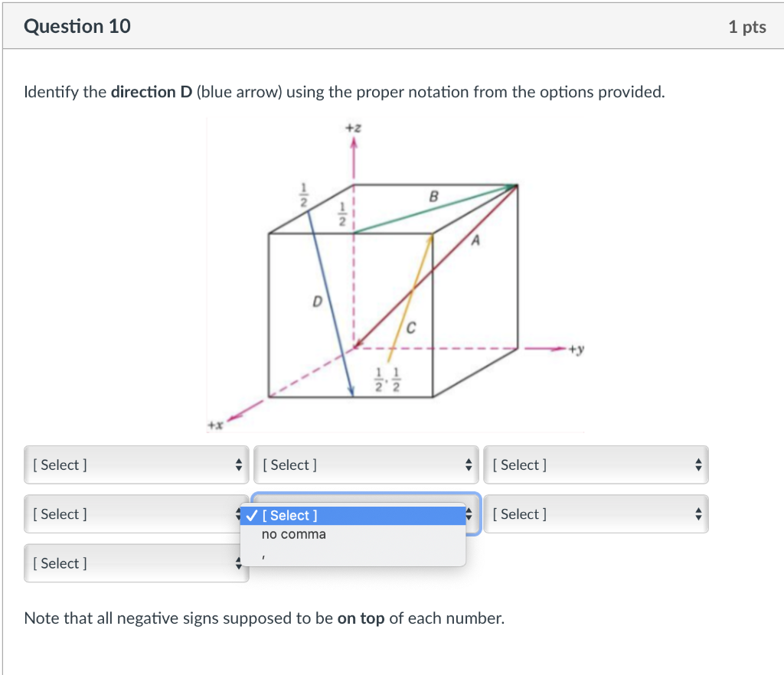The image size is (784, 675).
Task: Click the checkmark icon beside the selected option
Action: [251, 516]
